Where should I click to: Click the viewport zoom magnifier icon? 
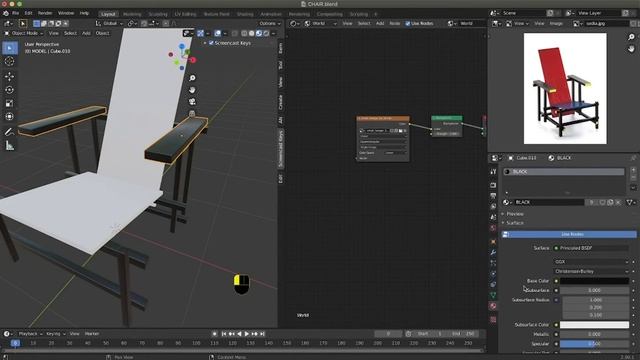pyautogui.click(x=192, y=78)
